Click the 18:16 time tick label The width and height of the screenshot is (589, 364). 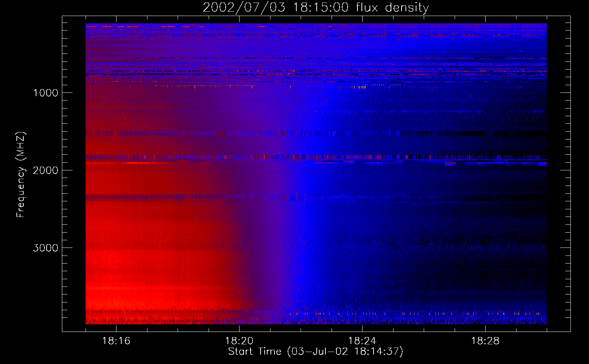pyautogui.click(x=116, y=341)
